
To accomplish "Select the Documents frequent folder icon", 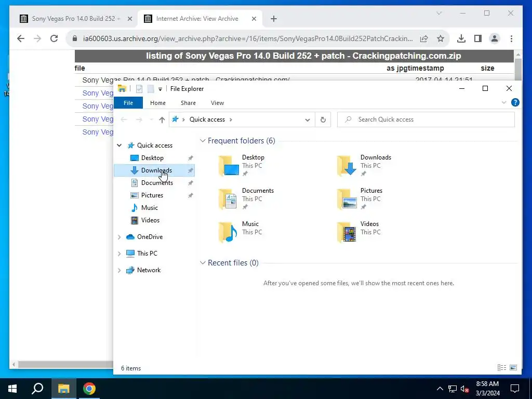I will (x=229, y=199).
